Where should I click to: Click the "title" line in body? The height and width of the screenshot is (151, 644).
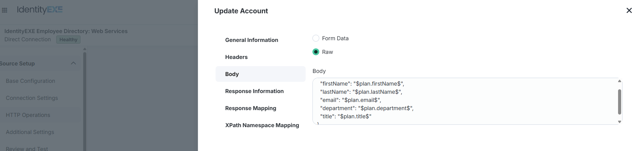(x=346, y=116)
